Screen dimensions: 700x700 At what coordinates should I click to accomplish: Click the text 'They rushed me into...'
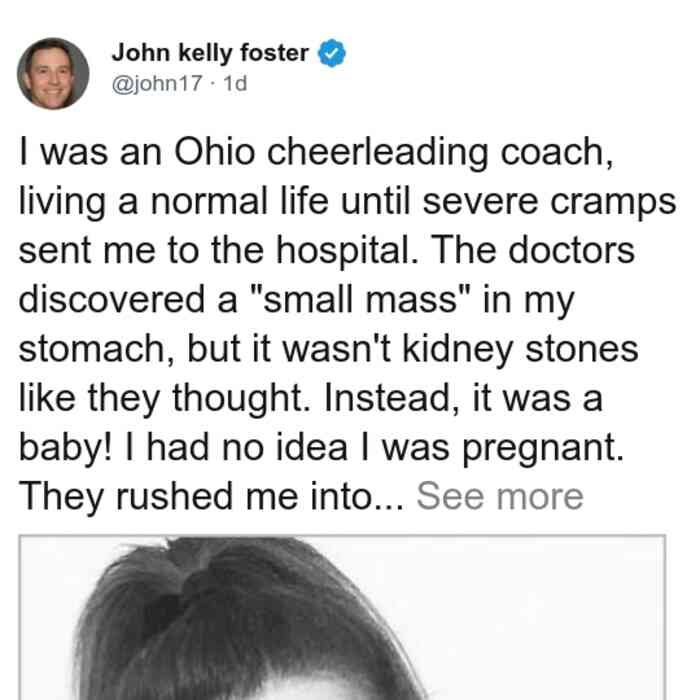coord(211,496)
